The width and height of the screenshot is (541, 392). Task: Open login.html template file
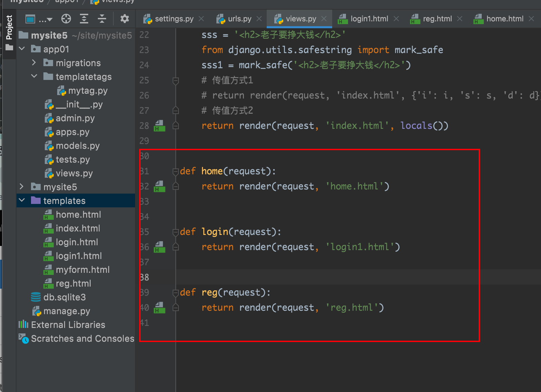(x=71, y=242)
